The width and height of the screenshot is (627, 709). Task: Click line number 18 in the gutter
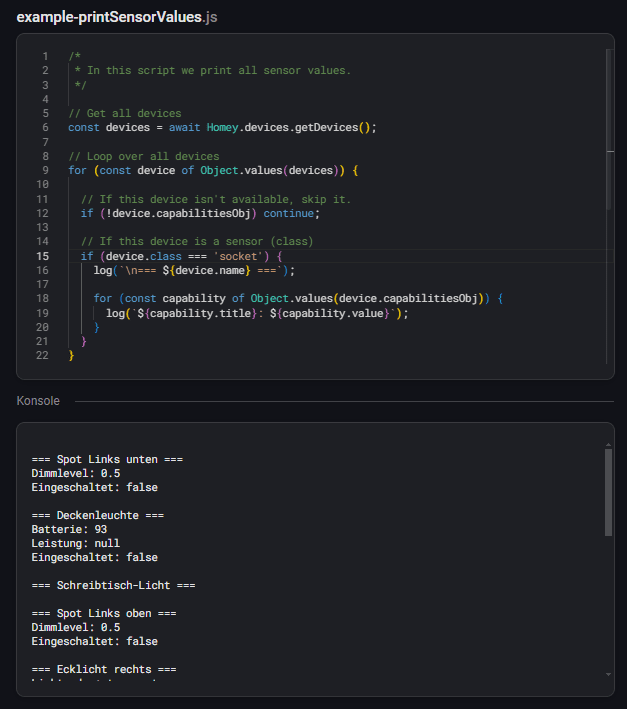tap(42, 298)
